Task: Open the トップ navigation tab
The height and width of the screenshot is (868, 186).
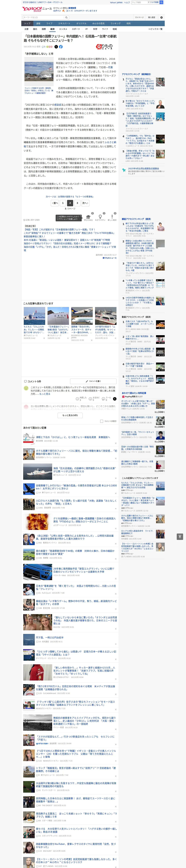Action: pyautogui.click(x=27, y=24)
